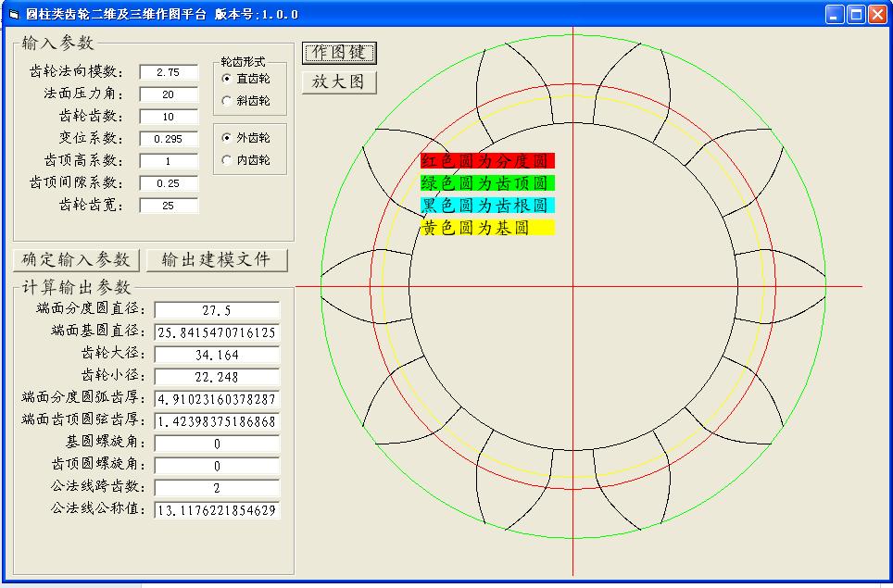The height and width of the screenshot is (588, 893).
Task: Click the 输入参数 group heading
Action: click(57, 43)
